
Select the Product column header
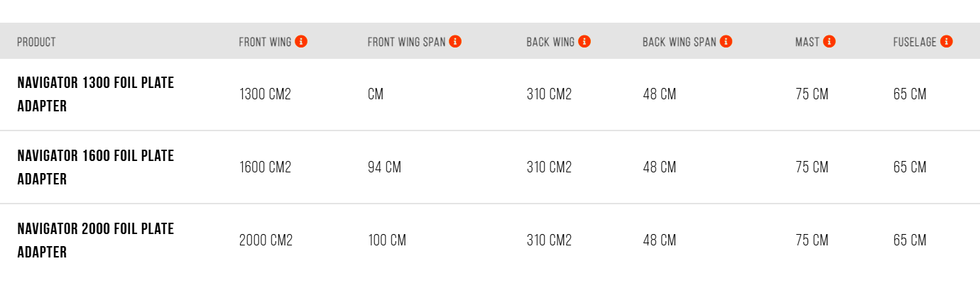click(x=36, y=42)
